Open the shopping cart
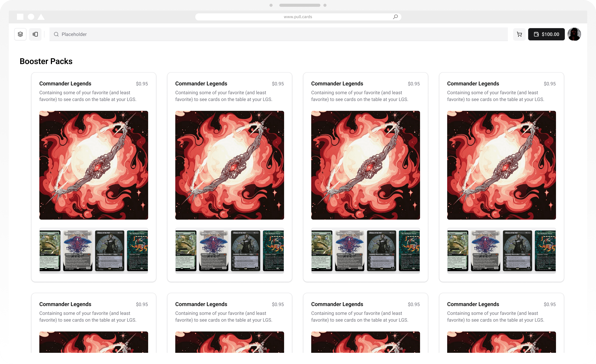 tap(519, 34)
